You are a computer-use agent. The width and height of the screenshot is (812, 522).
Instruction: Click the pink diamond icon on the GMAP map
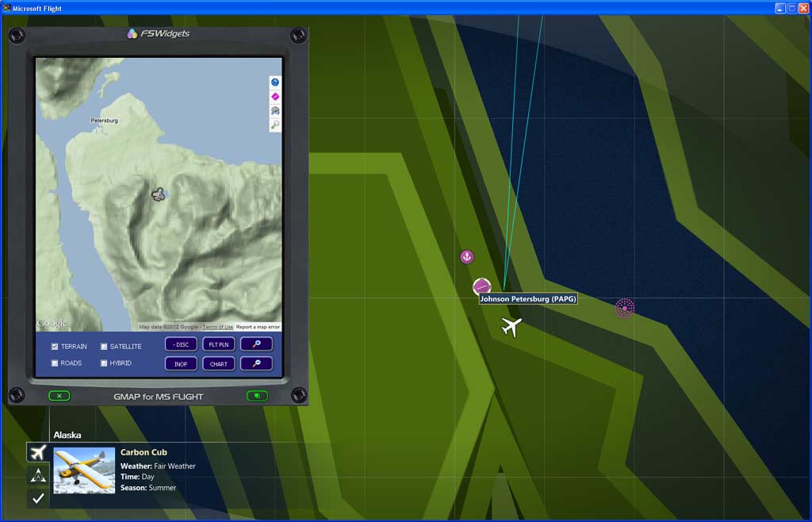[x=275, y=96]
